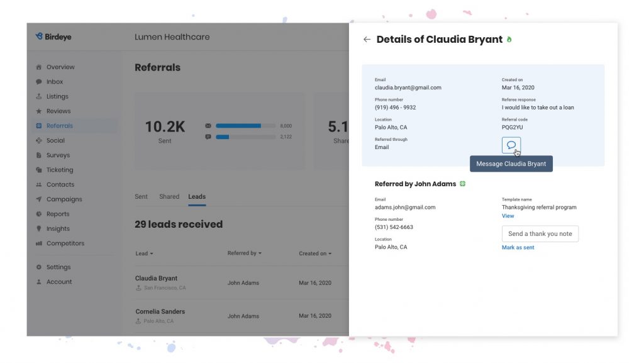Click the View template link
644x363 pixels.
click(508, 216)
